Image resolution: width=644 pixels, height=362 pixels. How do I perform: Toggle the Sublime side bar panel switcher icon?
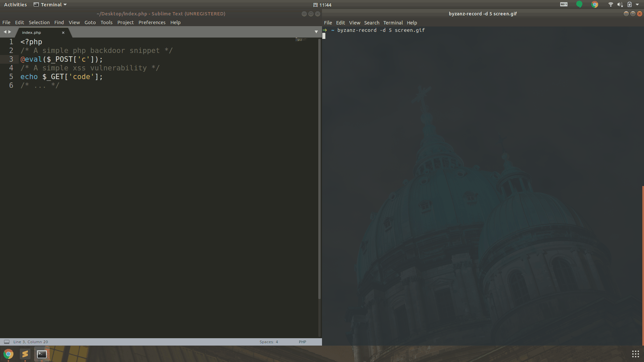click(x=6, y=342)
